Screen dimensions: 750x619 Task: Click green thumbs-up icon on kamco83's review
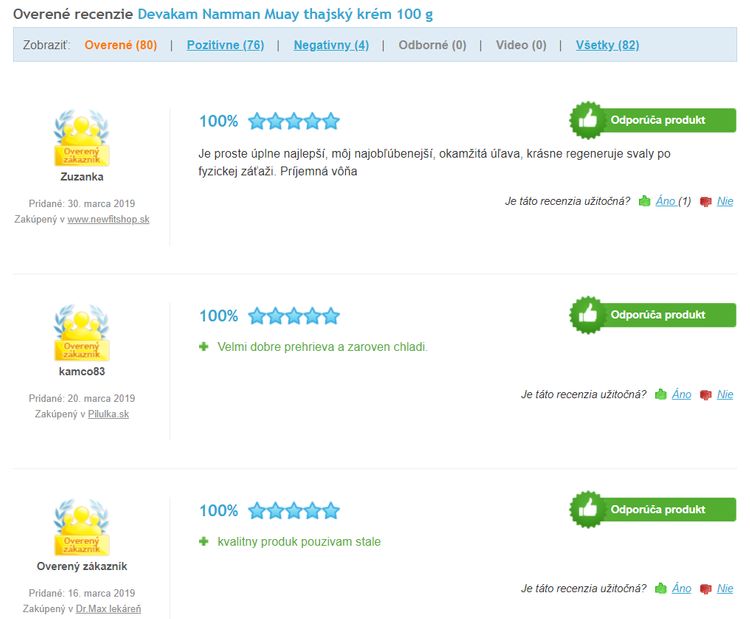coord(661,394)
